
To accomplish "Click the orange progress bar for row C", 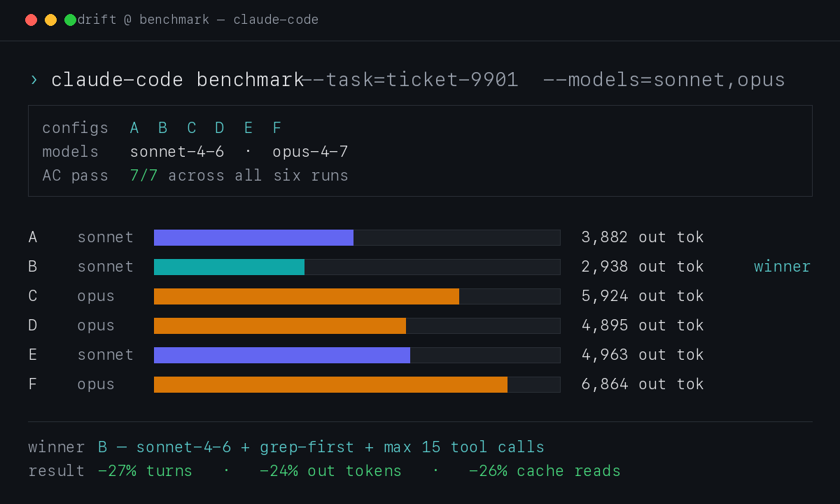I will point(307,296).
